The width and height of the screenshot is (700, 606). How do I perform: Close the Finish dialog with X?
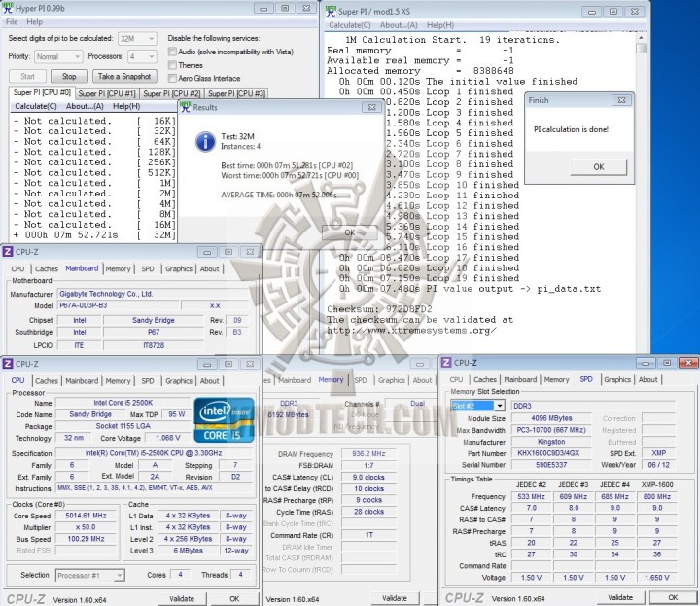[621, 100]
